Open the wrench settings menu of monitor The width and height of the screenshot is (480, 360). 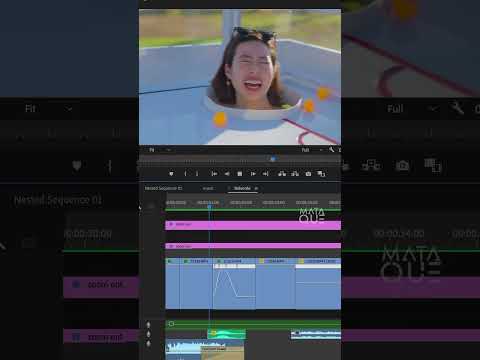[332, 150]
